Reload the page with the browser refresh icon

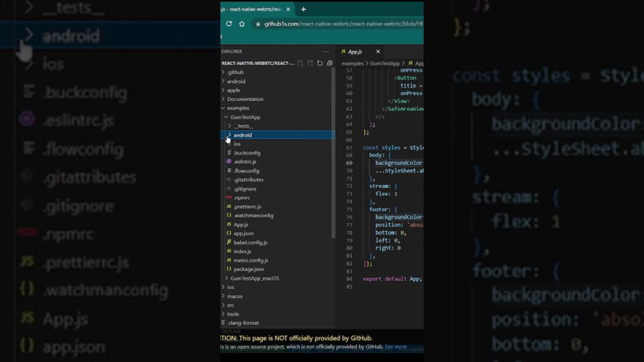tap(229, 24)
